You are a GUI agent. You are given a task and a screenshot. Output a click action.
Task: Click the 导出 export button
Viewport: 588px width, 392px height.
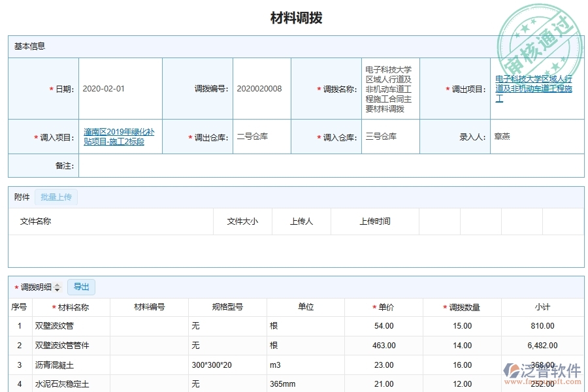click(82, 287)
